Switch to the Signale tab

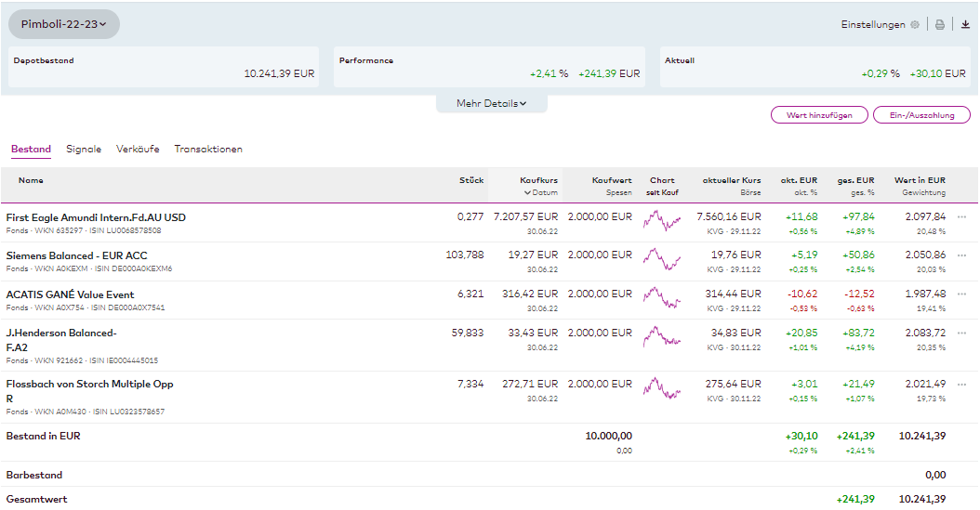[84, 149]
